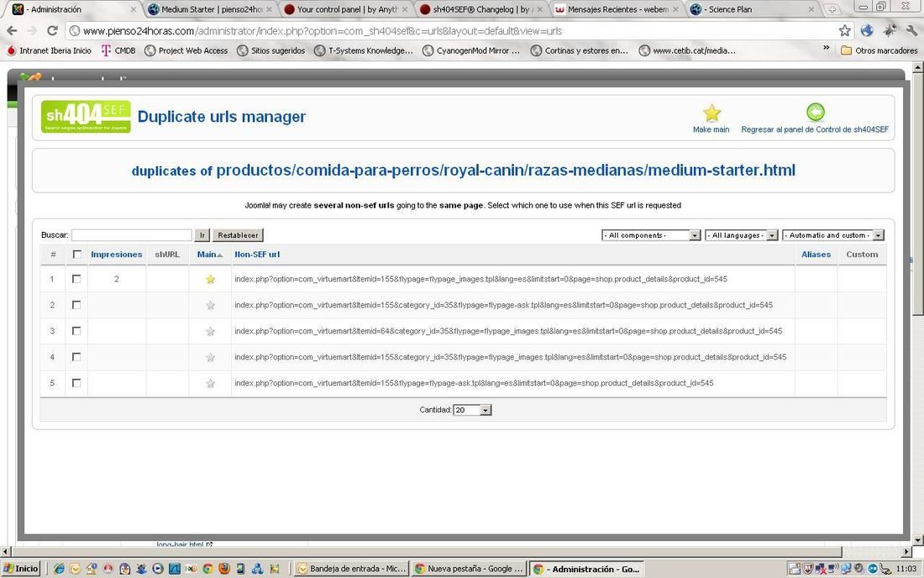Open the Cantidad count dropdown
Screen dimensions: 924x578
tap(472, 410)
